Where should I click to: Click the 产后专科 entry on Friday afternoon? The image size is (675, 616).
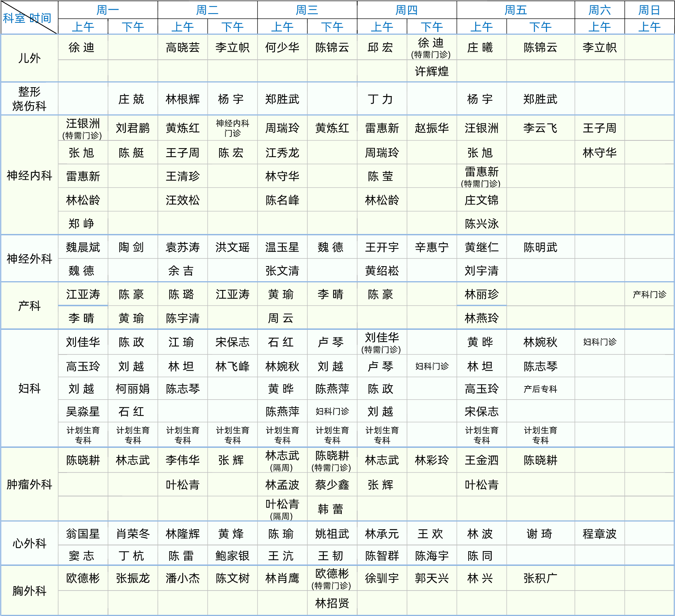(x=540, y=389)
